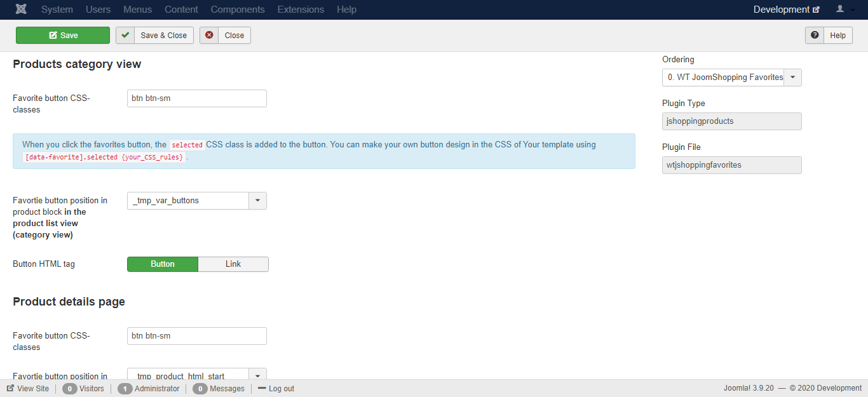Click the Save & Close checkmark icon
The height and width of the screenshot is (397, 868).
(125, 36)
